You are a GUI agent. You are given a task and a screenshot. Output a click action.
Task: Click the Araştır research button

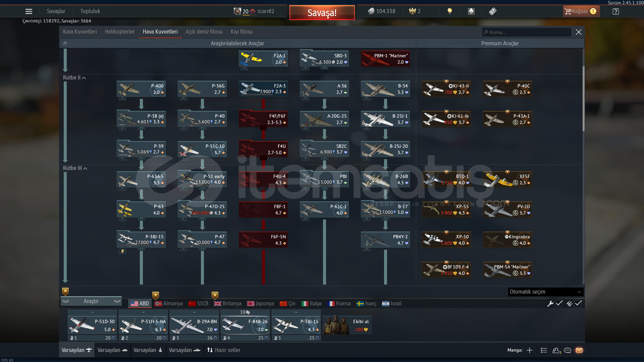[91, 301]
